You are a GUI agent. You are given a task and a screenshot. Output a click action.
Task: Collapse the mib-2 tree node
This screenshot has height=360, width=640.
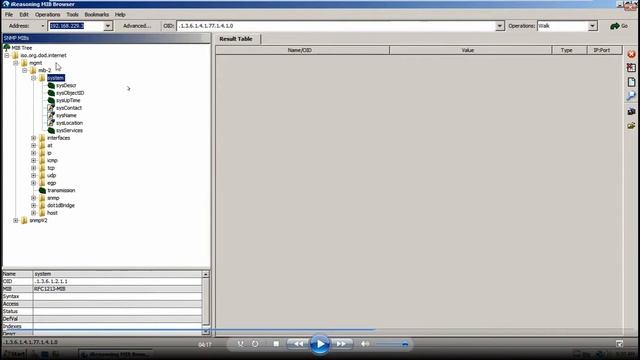pyautogui.click(x=24, y=70)
